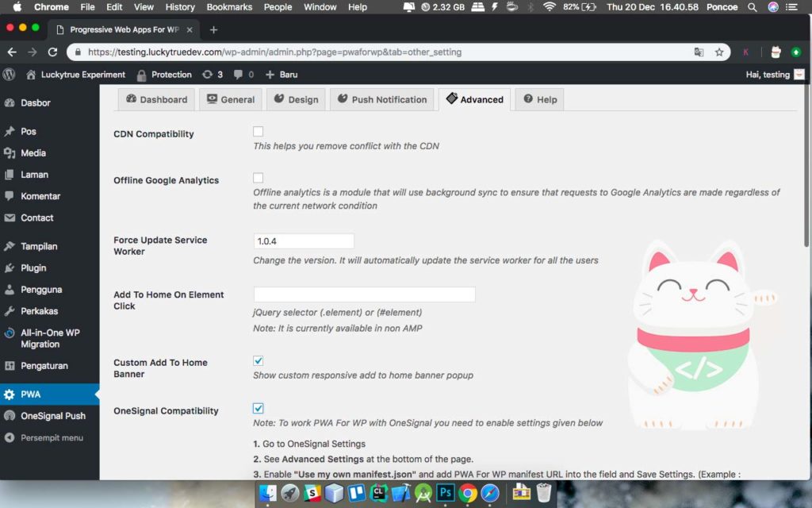This screenshot has width=812, height=508.
Task: Open the Pengaturan sidebar menu
Action: (x=50, y=365)
